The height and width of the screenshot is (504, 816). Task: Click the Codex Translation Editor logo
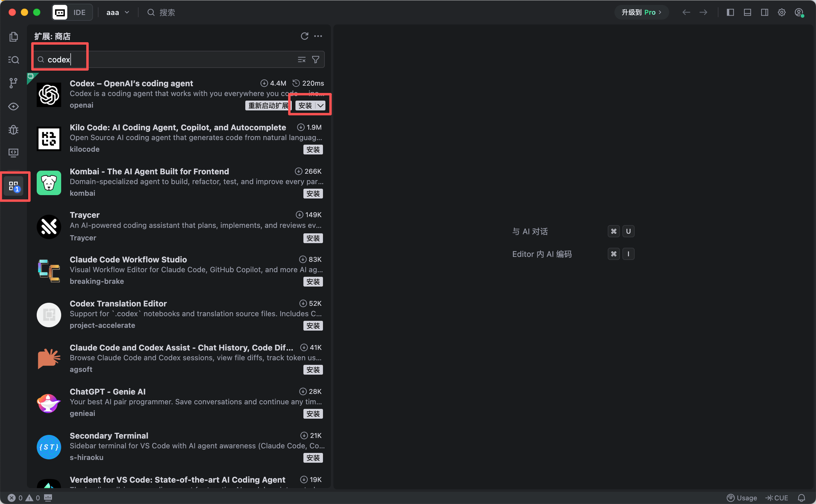(49, 315)
